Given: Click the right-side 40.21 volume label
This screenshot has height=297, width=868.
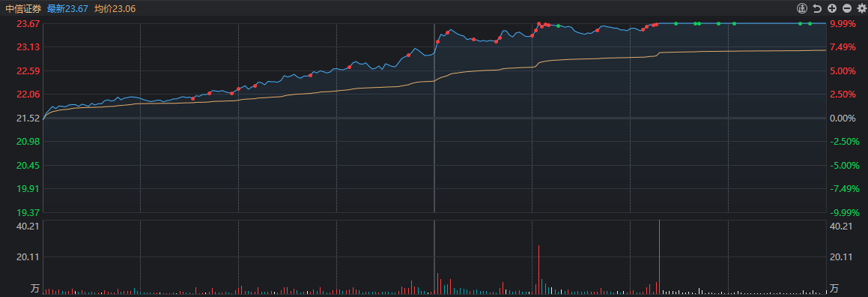Looking at the screenshot, I should 840,226.
